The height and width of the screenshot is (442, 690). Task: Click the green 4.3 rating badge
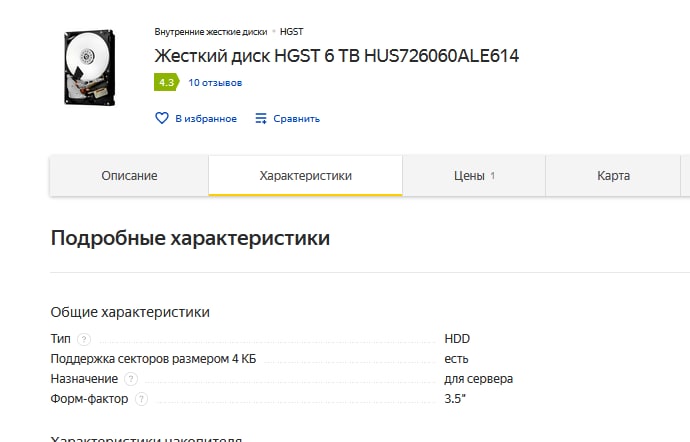pyautogui.click(x=165, y=82)
